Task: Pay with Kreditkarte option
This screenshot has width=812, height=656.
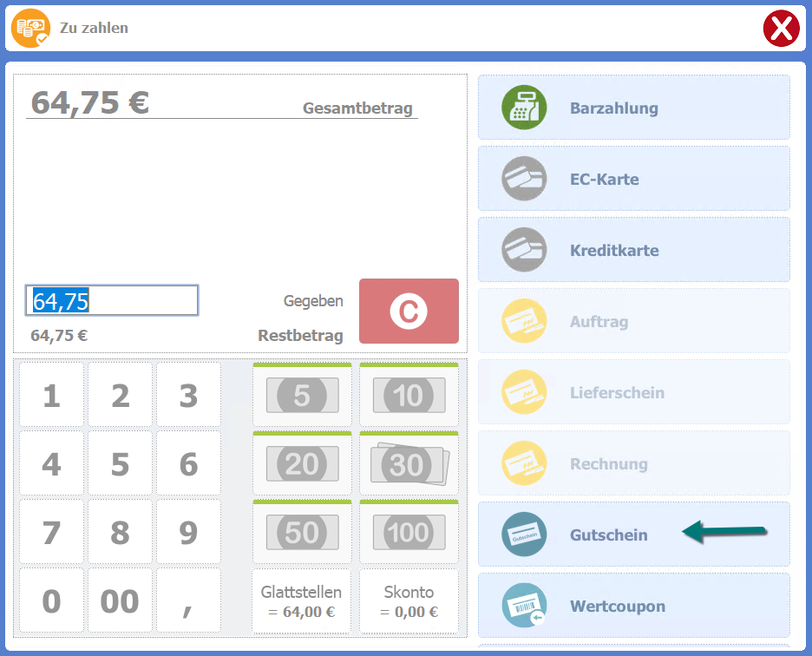Action: (x=633, y=250)
